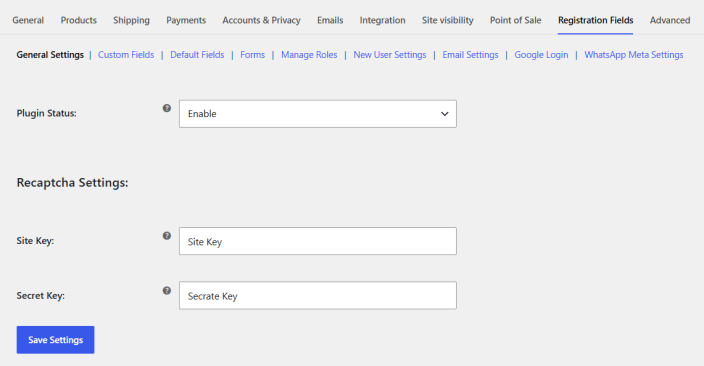Switch to the General tab
704x366 pixels.
(x=28, y=20)
